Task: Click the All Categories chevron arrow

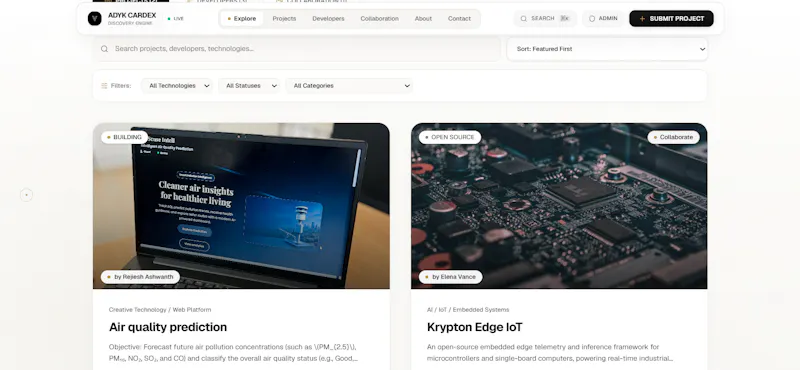Action: pos(407,86)
